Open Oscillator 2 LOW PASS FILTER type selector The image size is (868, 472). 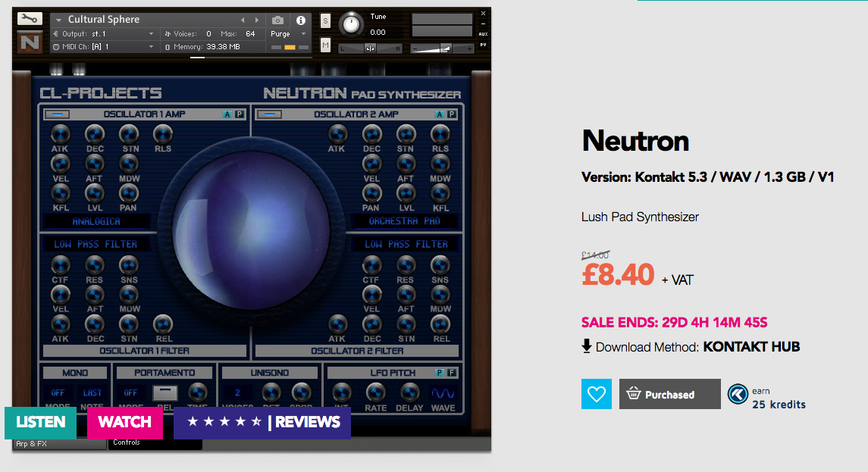point(406,244)
